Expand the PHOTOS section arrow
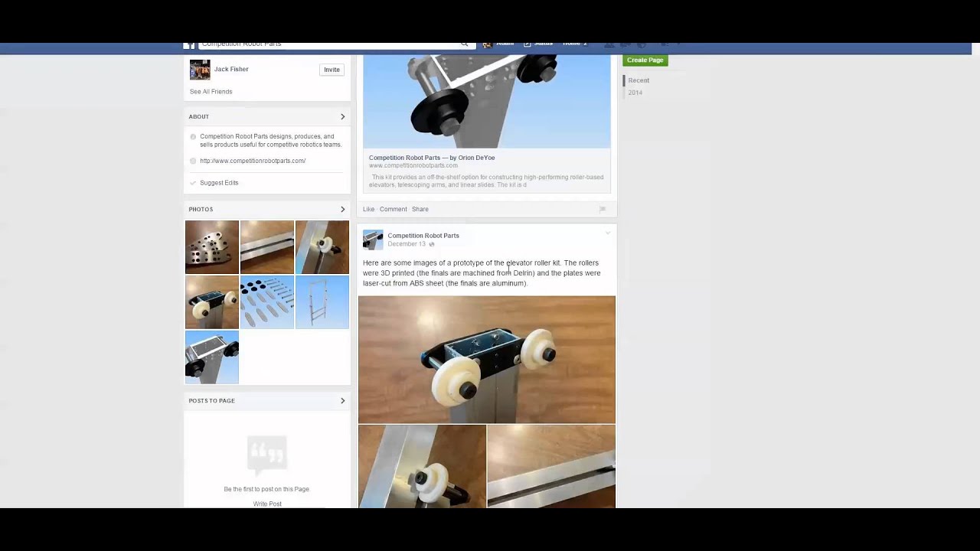The width and height of the screenshot is (980, 551). tap(342, 209)
